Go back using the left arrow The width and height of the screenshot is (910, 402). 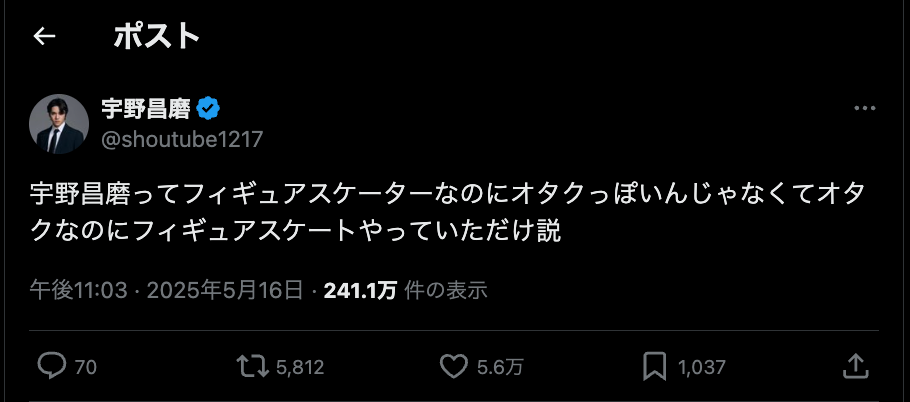coord(44,37)
